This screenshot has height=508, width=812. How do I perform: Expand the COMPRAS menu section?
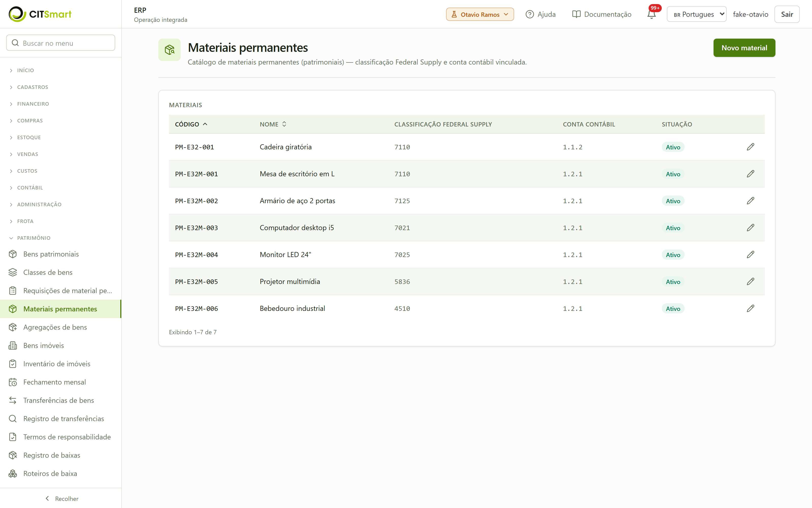[x=30, y=121]
